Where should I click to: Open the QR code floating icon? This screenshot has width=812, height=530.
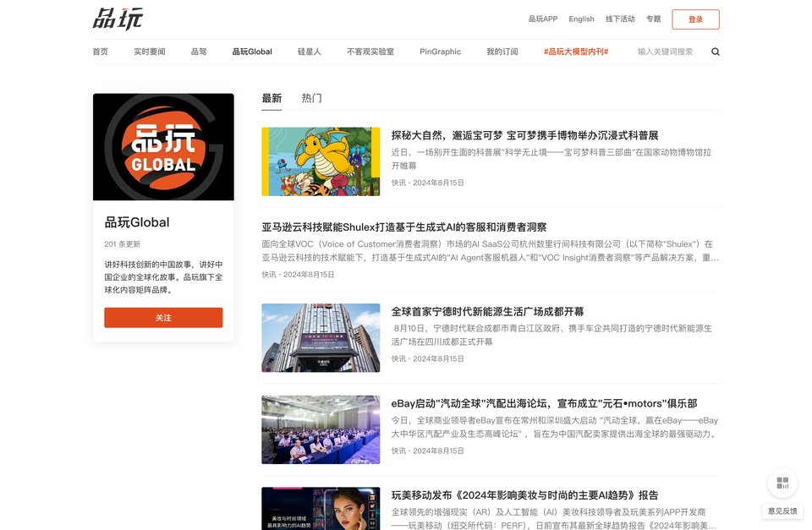click(782, 483)
